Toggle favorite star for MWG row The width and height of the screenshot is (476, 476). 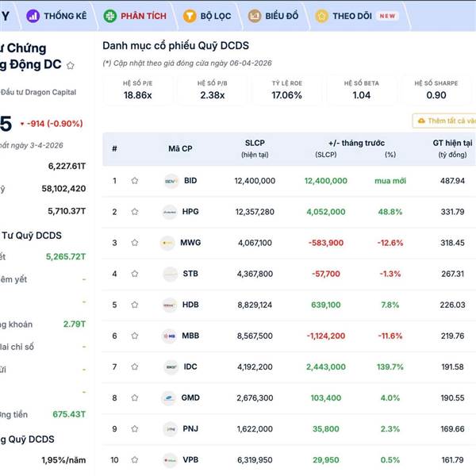click(x=135, y=243)
